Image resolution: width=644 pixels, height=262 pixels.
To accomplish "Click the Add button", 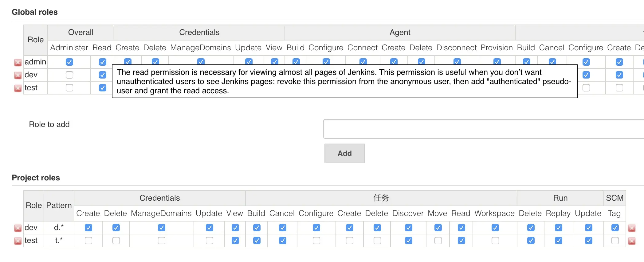I will click(344, 153).
